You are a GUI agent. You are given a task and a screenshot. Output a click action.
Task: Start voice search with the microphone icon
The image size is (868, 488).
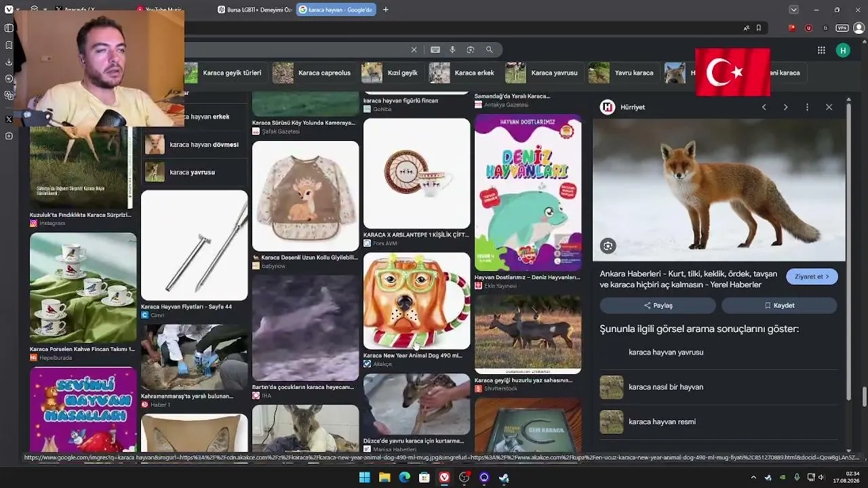point(452,49)
